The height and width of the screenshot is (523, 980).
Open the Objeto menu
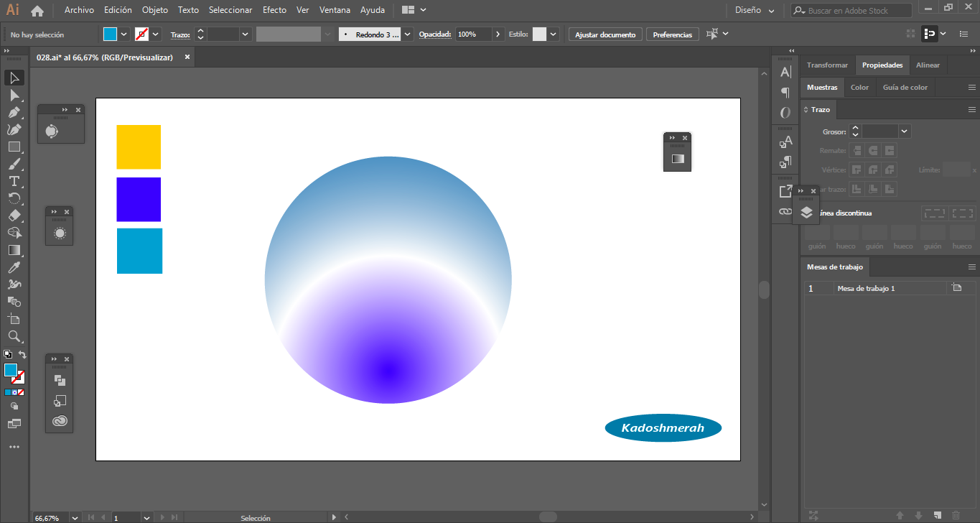155,10
